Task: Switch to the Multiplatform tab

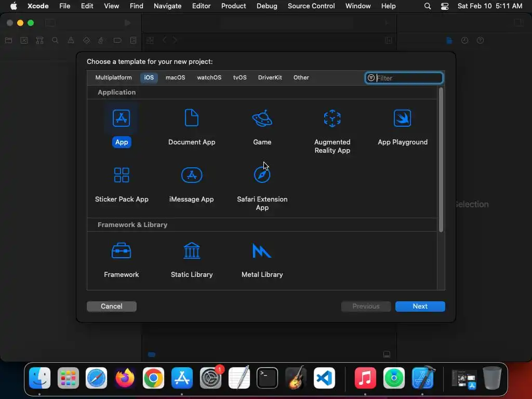Action: pos(113,78)
